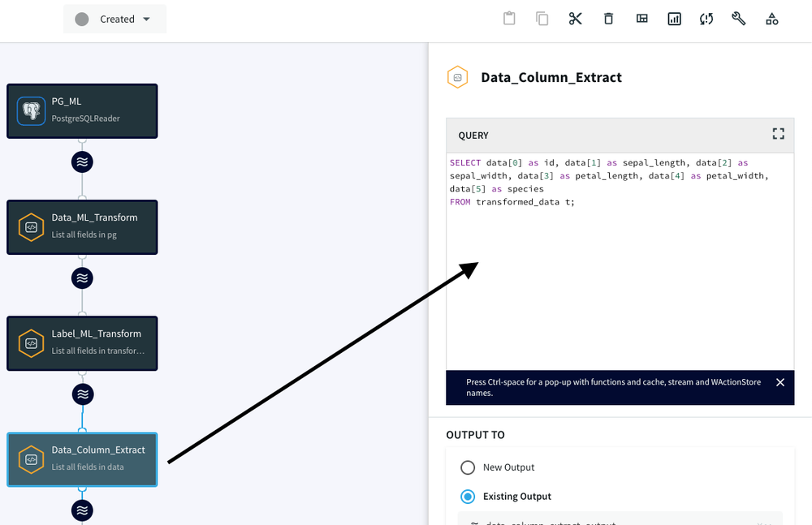
Task: Click the stream icon below Label_ML_Transform
Action: (83, 394)
